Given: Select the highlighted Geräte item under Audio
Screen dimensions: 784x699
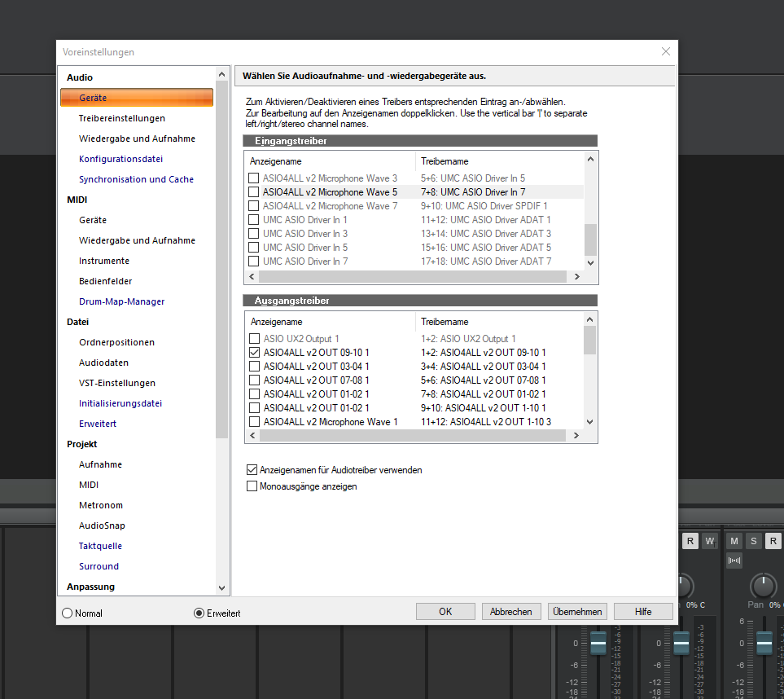Looking at the screenshot, I should click(137, 98).
